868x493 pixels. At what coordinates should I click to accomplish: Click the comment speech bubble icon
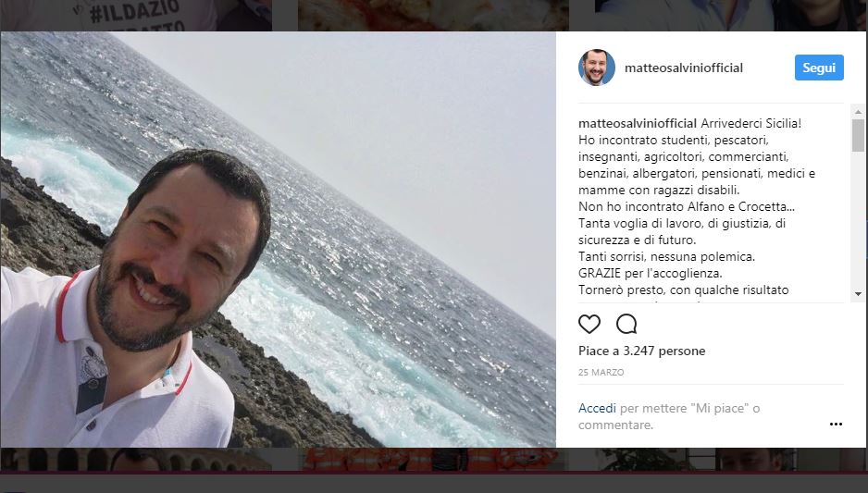coord(626,324)
